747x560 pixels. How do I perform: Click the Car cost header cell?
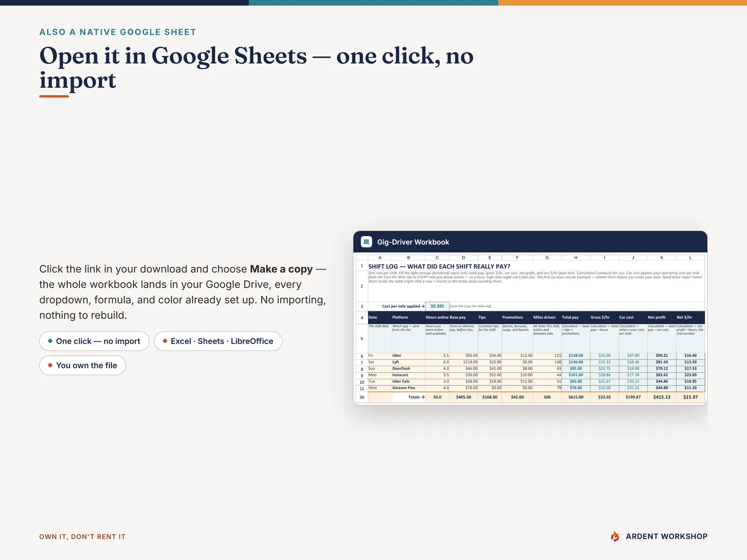click(633, 317)
